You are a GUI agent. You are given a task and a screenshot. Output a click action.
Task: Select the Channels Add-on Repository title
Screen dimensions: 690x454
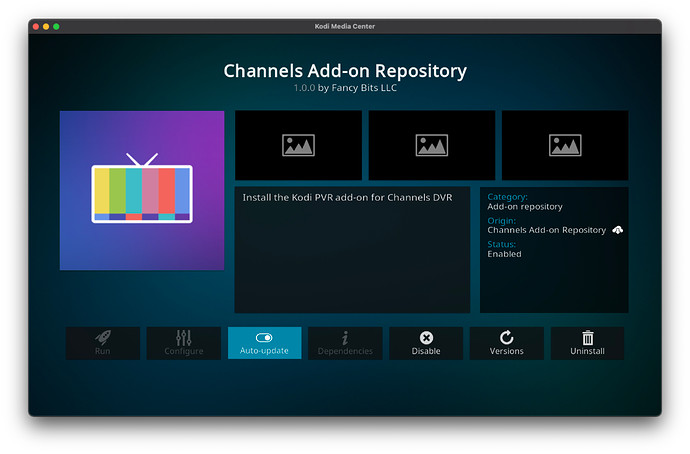(x=345, y=71)
